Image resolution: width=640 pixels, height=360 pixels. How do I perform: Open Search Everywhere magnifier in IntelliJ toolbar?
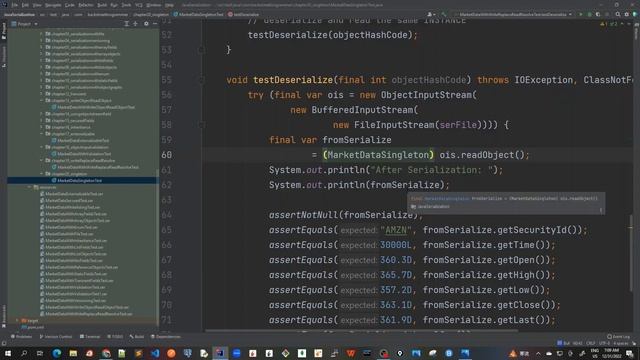[618, 14]
